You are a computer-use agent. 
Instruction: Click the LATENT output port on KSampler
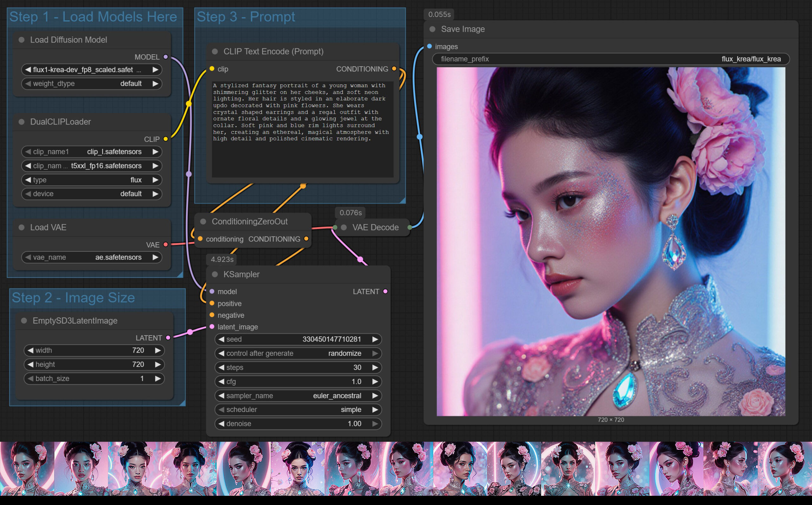point(386,291)
